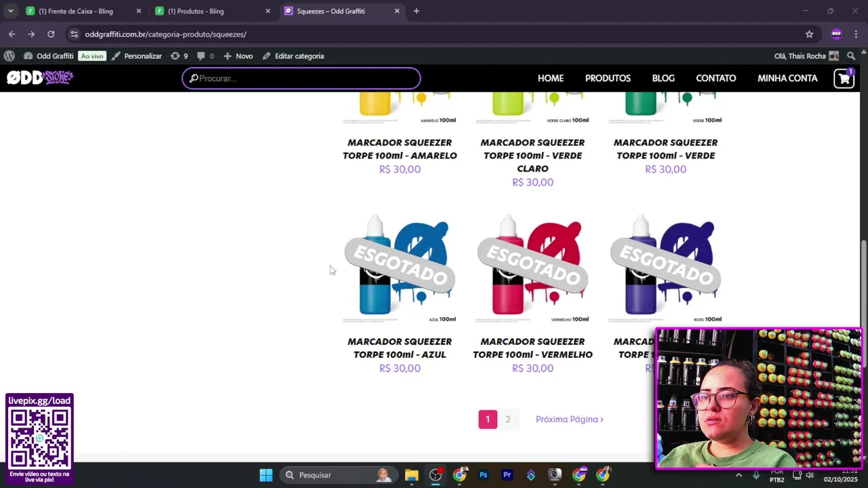Open the Novo menu in admin bar
868x488 pixels.
(238, 56)
